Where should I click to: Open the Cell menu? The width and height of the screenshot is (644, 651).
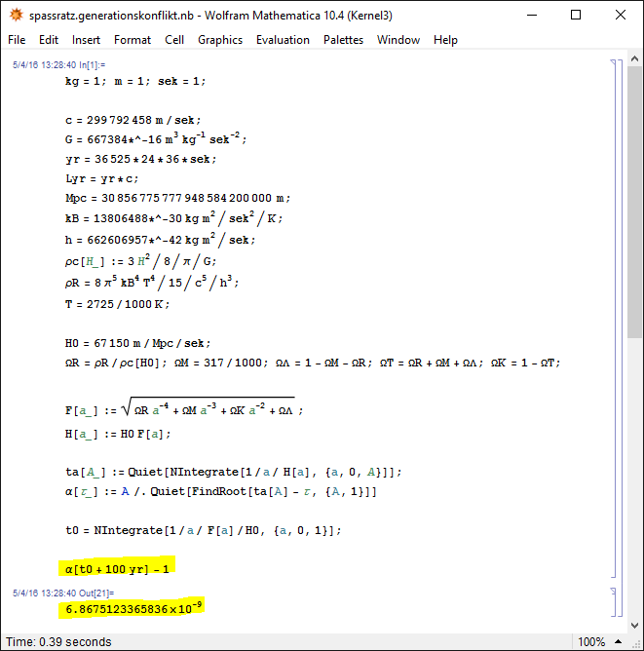click(174, 40)
